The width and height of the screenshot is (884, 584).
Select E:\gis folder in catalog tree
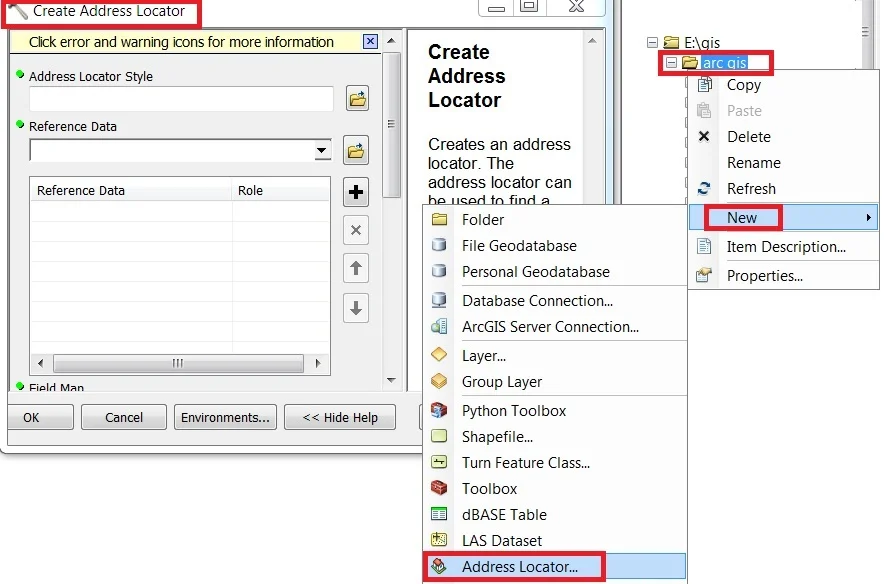702,43
